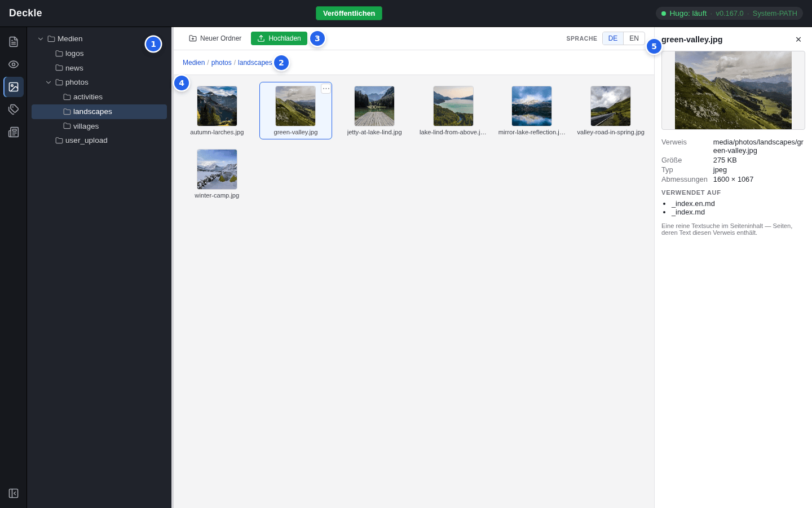Open the newspaper icon section in sidebar
812x508 pixels.
pos(14,132)
